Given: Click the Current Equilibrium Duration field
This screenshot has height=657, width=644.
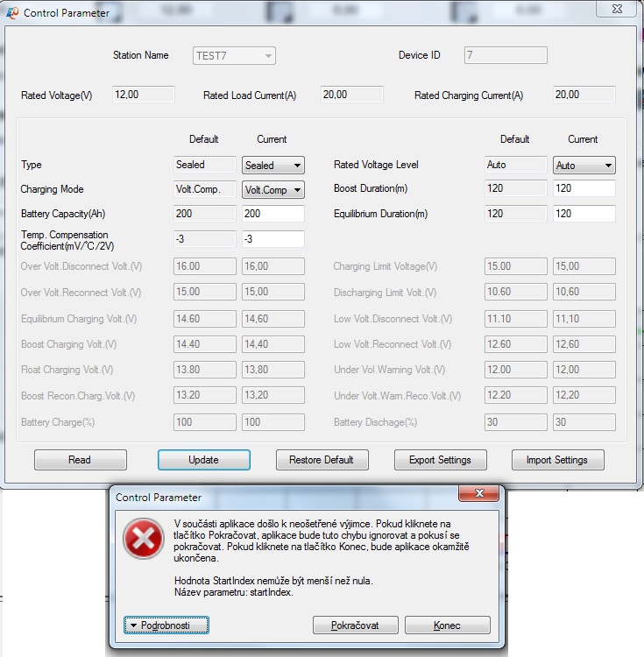Looking at the screenshot, I should tap(584, 214).
